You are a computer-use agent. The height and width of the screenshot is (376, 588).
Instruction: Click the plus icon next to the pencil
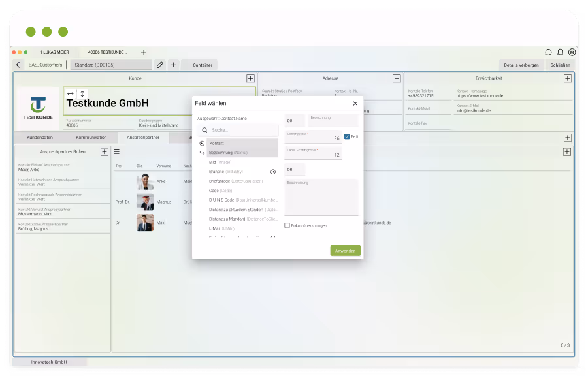[173, 65]
